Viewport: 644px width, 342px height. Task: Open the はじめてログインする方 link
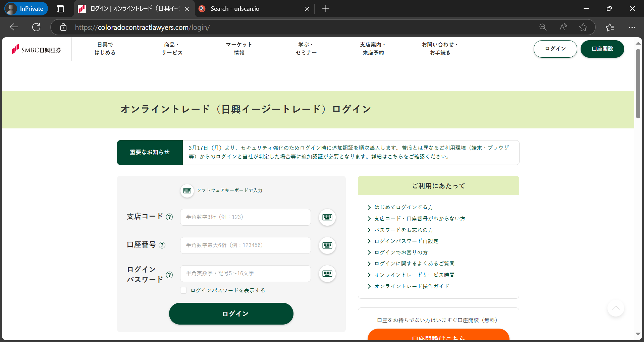point(404,207)
